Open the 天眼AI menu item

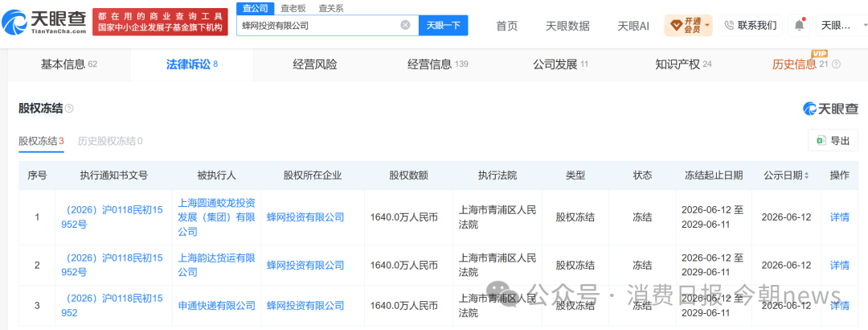[x=633, y=26]
